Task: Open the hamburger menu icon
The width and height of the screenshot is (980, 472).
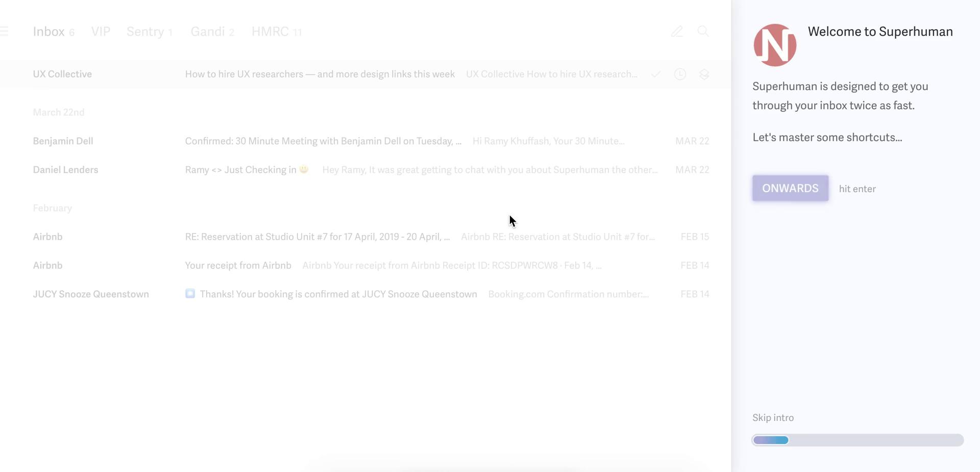Action: click(4, 31)
